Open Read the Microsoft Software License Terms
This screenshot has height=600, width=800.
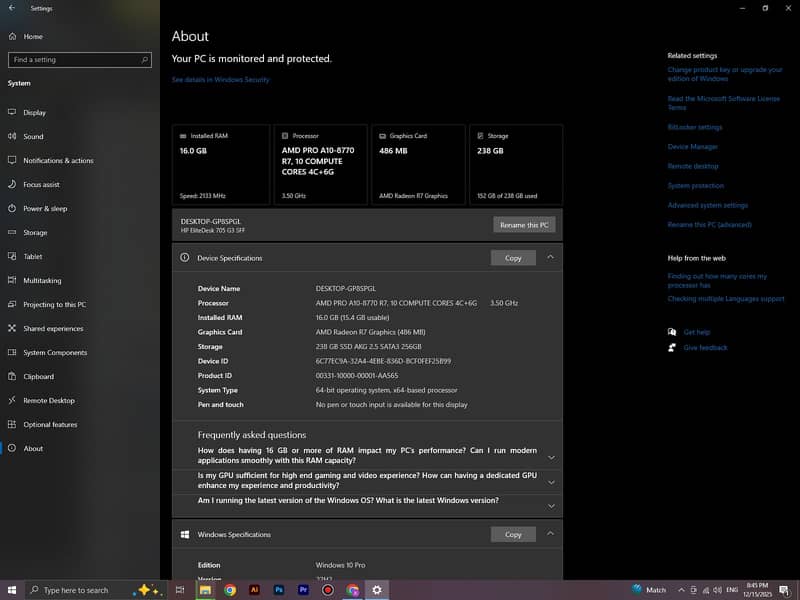(x=723, y=103)
